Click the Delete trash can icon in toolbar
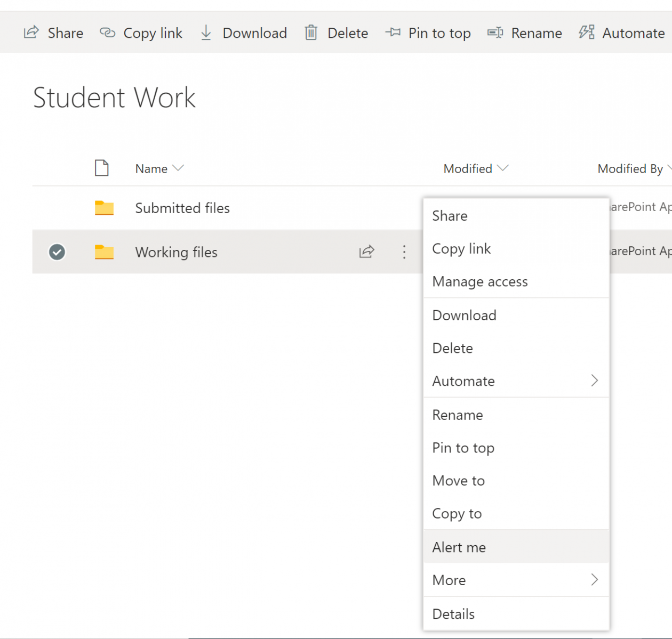The image size is (672, 639). [x=311, y=33]
